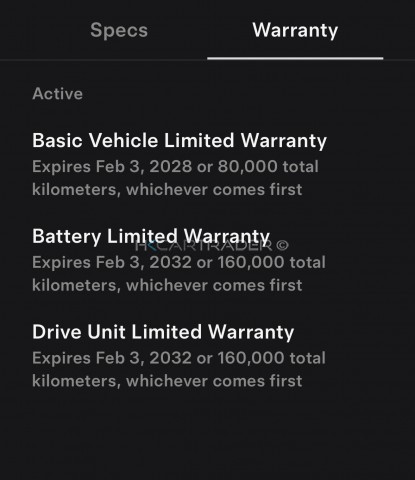
Task: Open Basic Vehicle Limited Warranty entry
Action: click(x=179, y=140)
